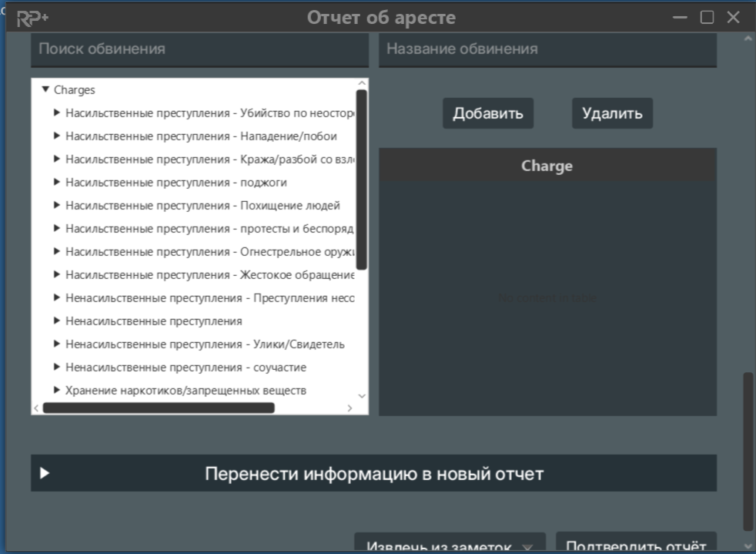Select Насильственные преступления - протесты и беспорядки item
The image size is (756, 554).
209,229
